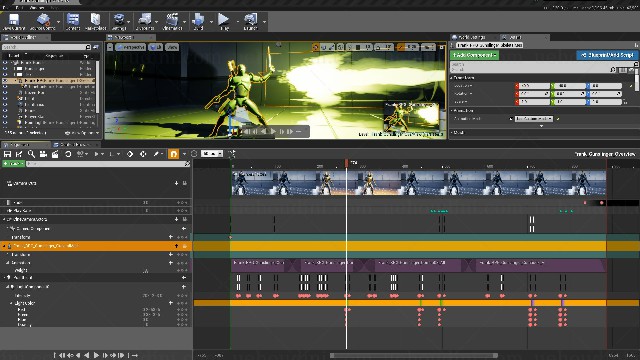Screen dimensions: 640x360
Task: Click the Sequencer bottom play button
Action: pyautogui.click(x=96, y=355)
